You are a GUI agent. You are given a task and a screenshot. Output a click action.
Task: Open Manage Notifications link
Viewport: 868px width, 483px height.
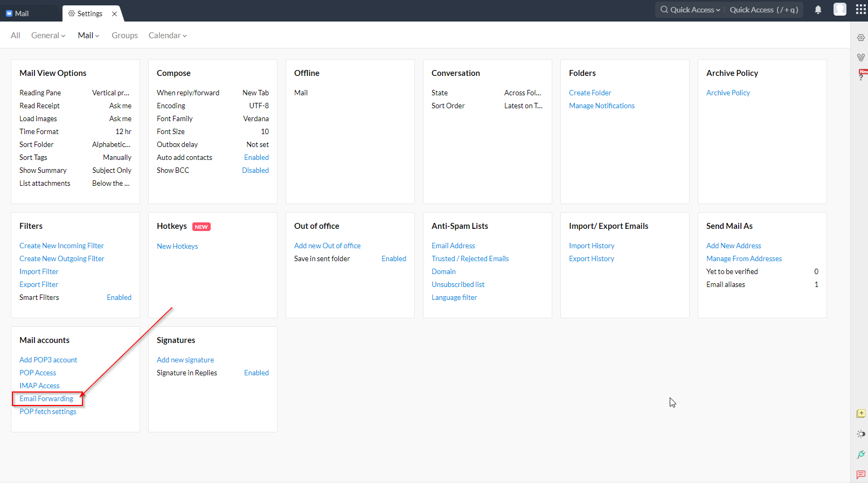point(602,106)
